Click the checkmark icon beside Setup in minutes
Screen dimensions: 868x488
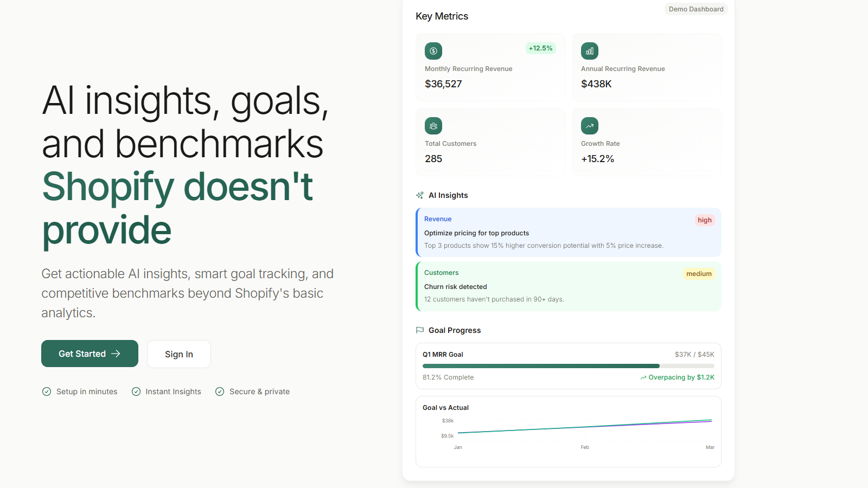tap(47, 391)
